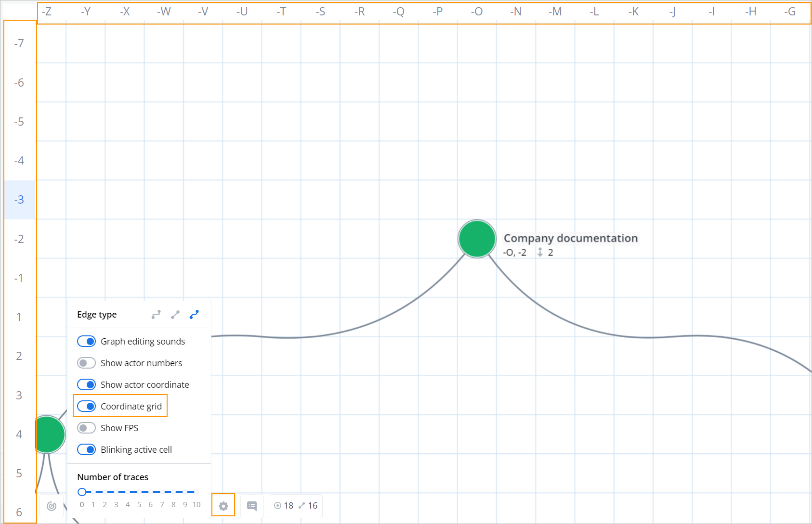Viewport: 812px width, 524px height.
Task: Click the Number of traces label
Action: point(113,477)
